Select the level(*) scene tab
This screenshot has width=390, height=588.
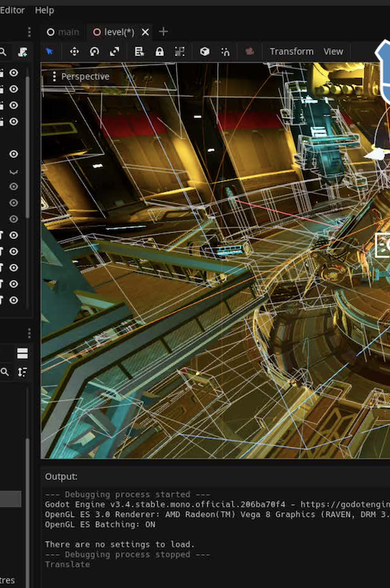coord(114,32)
